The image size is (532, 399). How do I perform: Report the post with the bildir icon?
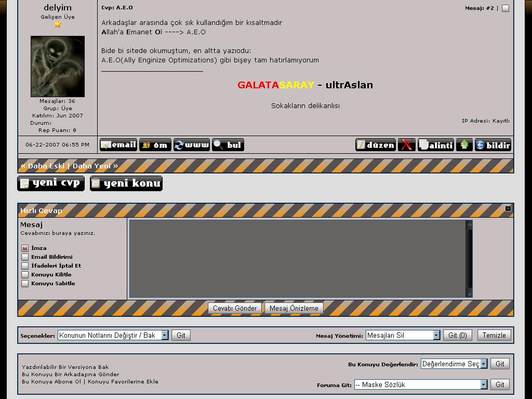click(493, 145)
